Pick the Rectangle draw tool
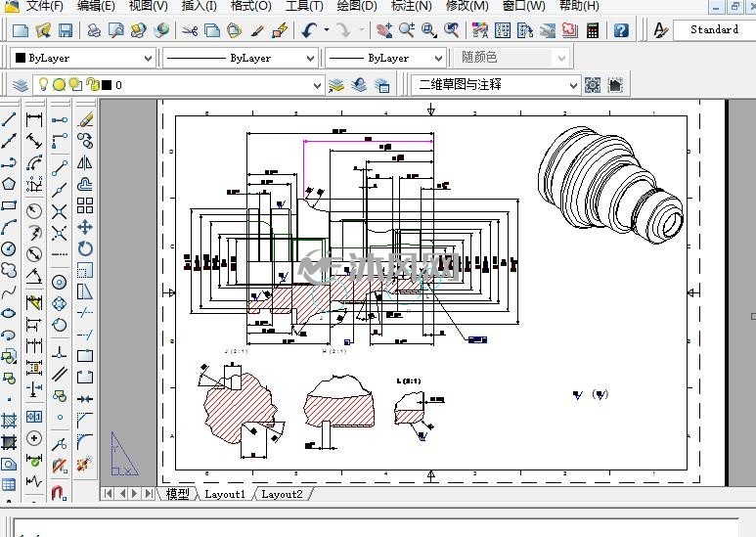 coord(9,205)
